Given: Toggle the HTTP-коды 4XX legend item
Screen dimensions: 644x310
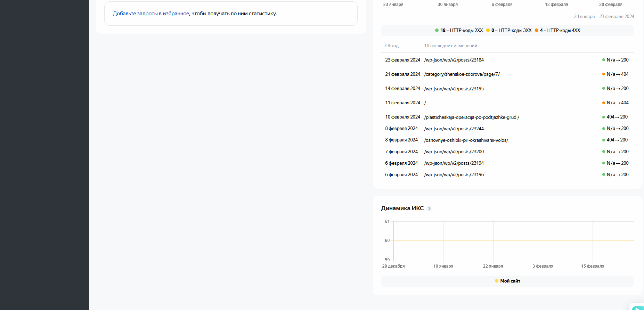Looking at the screenshot, I should 557,30.
